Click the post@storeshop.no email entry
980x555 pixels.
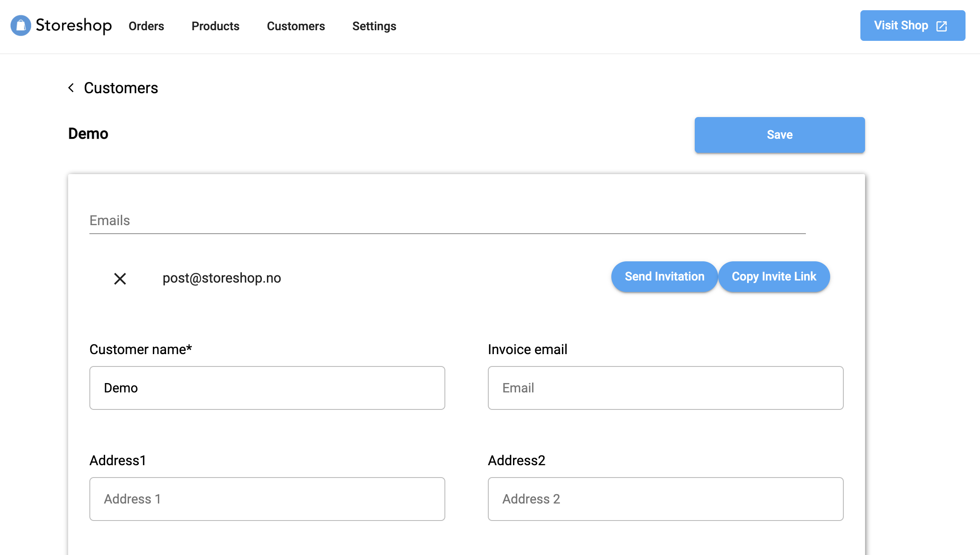(x=221, y=278)
